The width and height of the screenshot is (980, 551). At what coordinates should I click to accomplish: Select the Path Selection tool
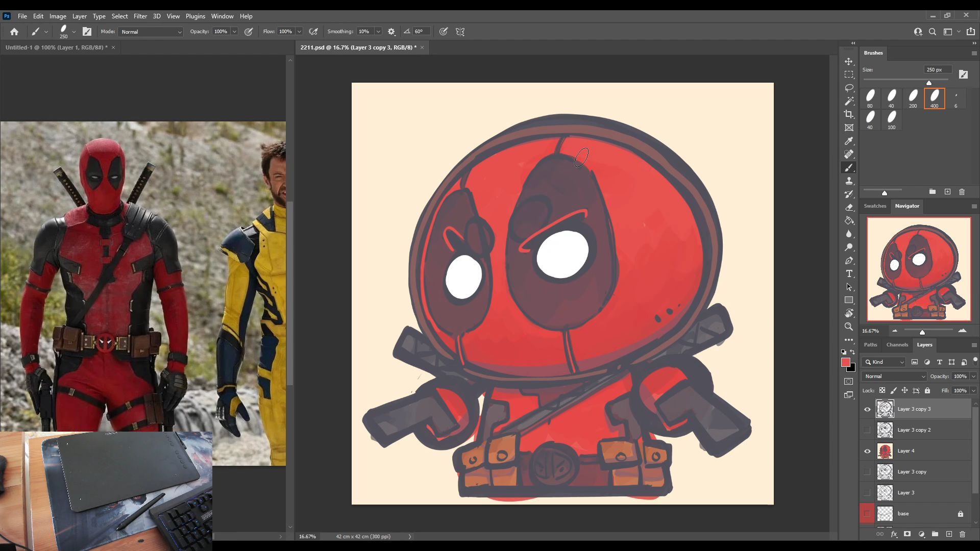pyautogui.click(x=849, y=287)
